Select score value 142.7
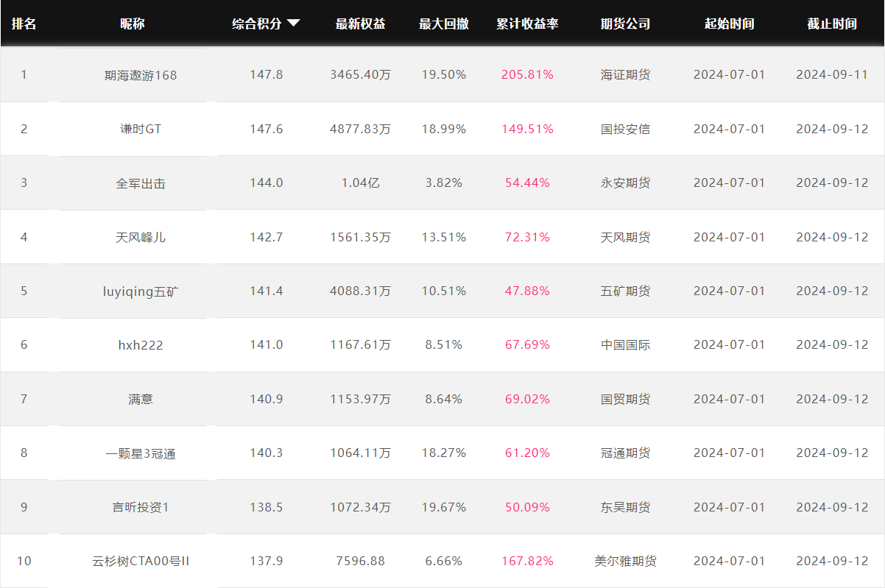Screen dimensions: 885x588 [267, 237]
